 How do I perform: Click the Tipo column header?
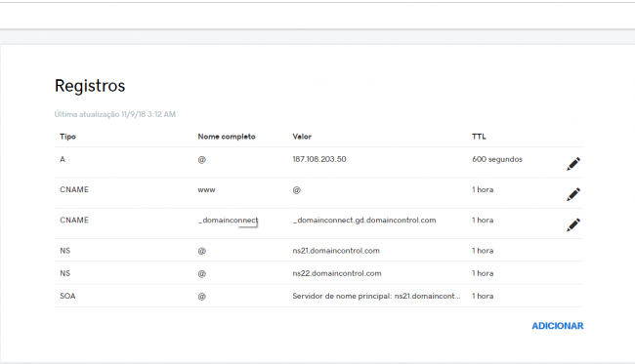67,137
